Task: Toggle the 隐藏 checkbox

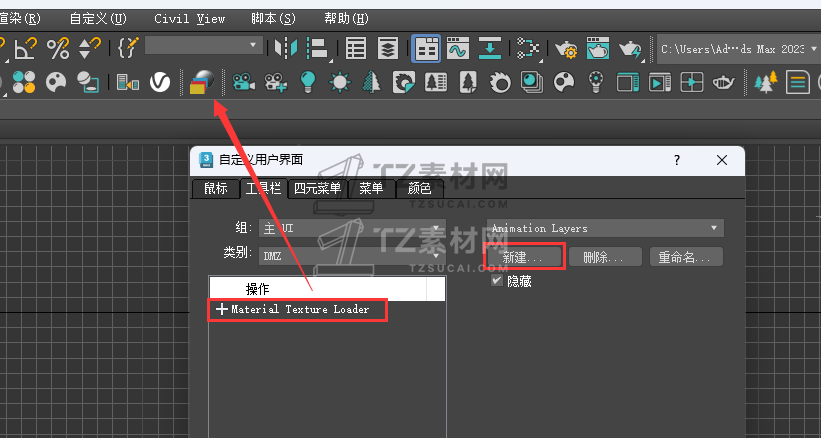Action: [497, 281]
